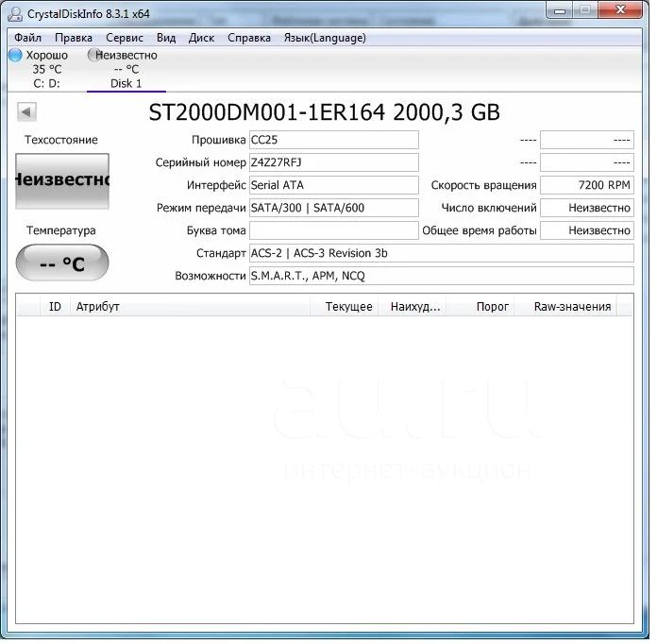Maximize the CrystalDiskInfo window

click(x=585, y=10)
